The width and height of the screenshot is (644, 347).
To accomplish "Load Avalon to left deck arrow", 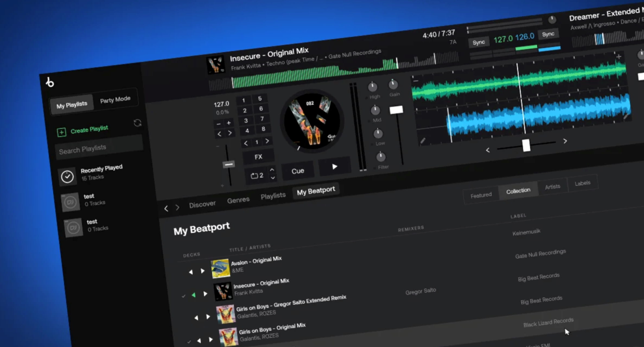I will point(191,272).
